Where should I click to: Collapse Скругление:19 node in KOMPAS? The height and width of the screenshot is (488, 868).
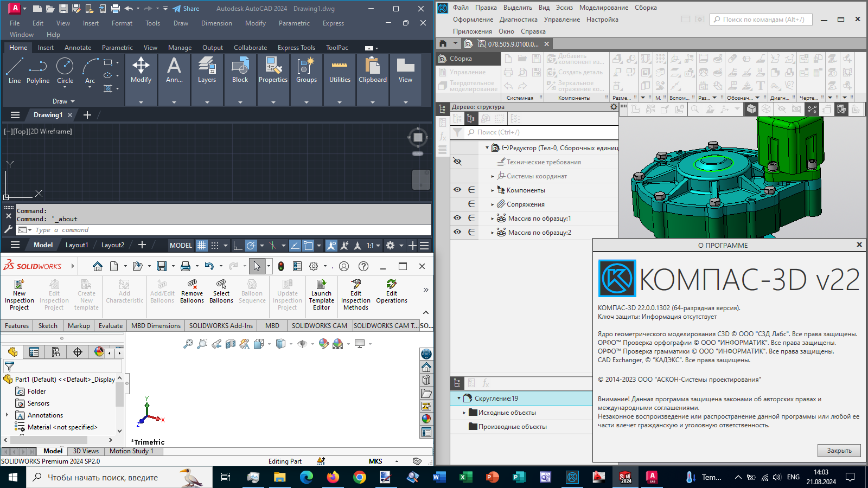(x=458, y=398)
